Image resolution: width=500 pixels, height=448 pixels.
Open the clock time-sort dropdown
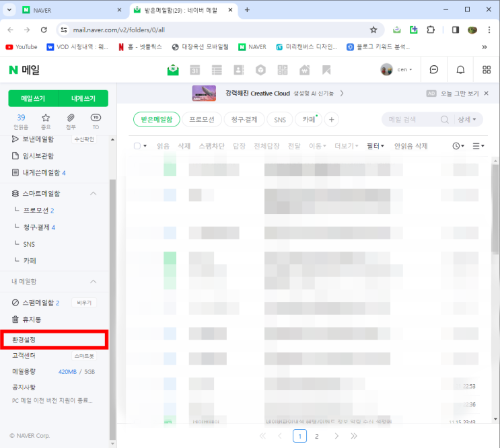(x=458, y=146)
